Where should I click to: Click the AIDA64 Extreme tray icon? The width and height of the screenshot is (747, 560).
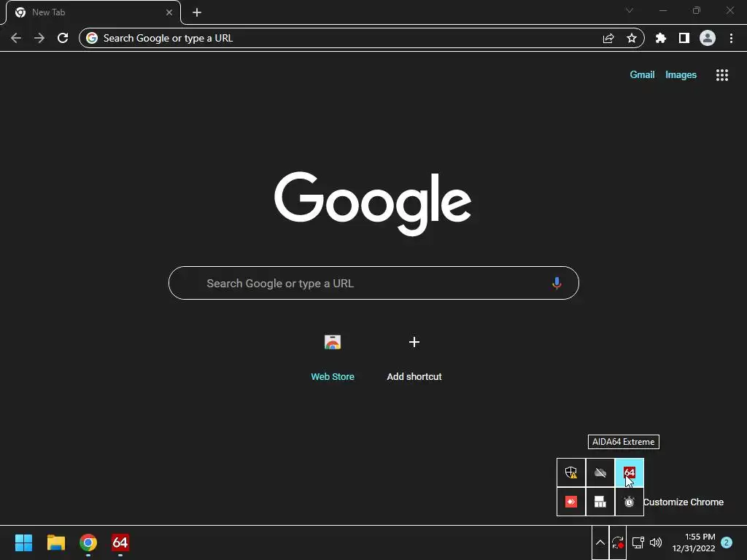click(630, 472)
